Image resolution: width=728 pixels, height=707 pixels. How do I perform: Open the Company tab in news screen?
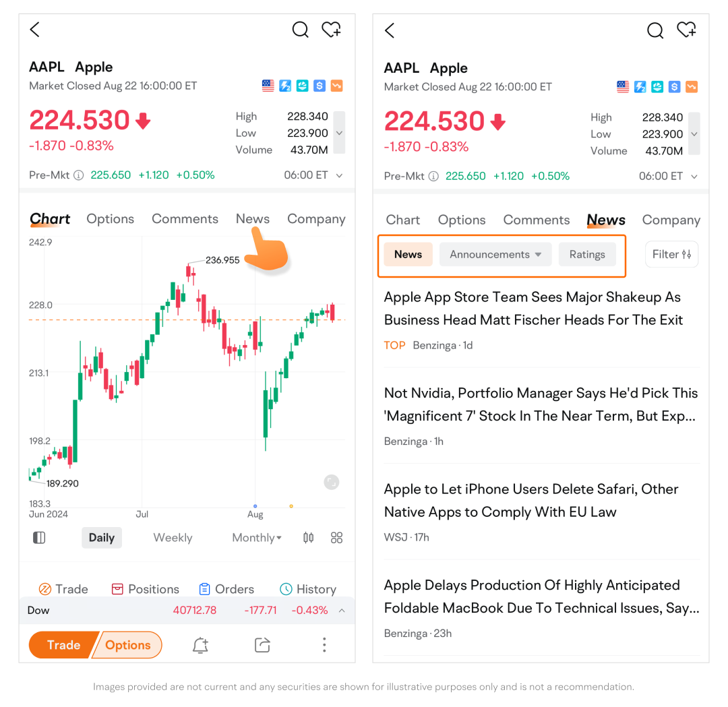[671, 220]
